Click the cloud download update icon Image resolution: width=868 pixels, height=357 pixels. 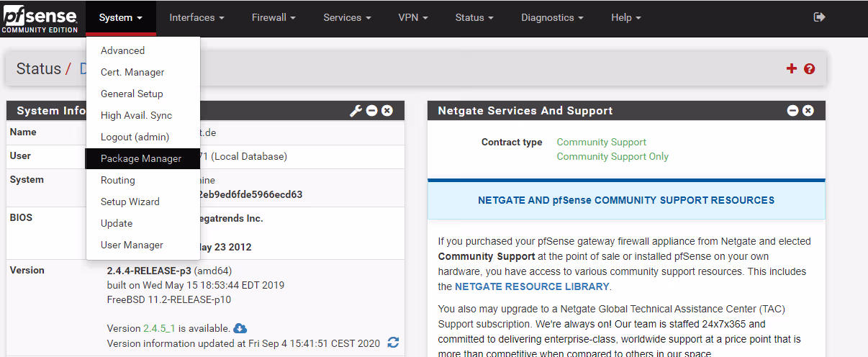pyautogui.click(x=240, y=328)
